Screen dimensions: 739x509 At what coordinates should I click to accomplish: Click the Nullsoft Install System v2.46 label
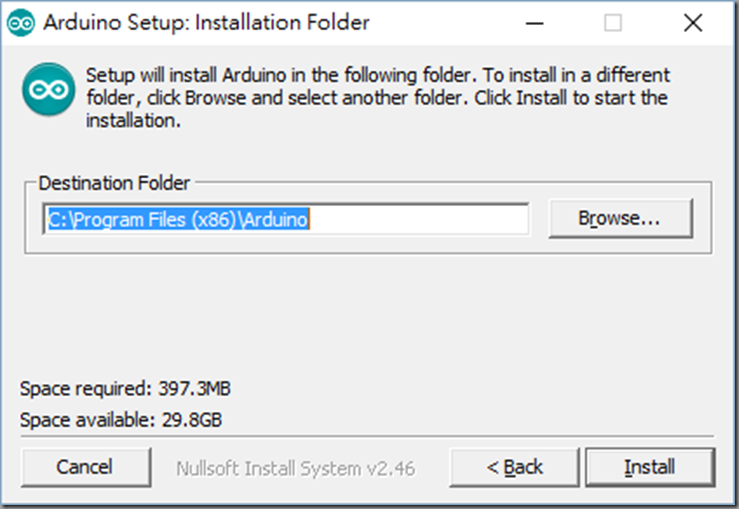[x=296, y=468]
